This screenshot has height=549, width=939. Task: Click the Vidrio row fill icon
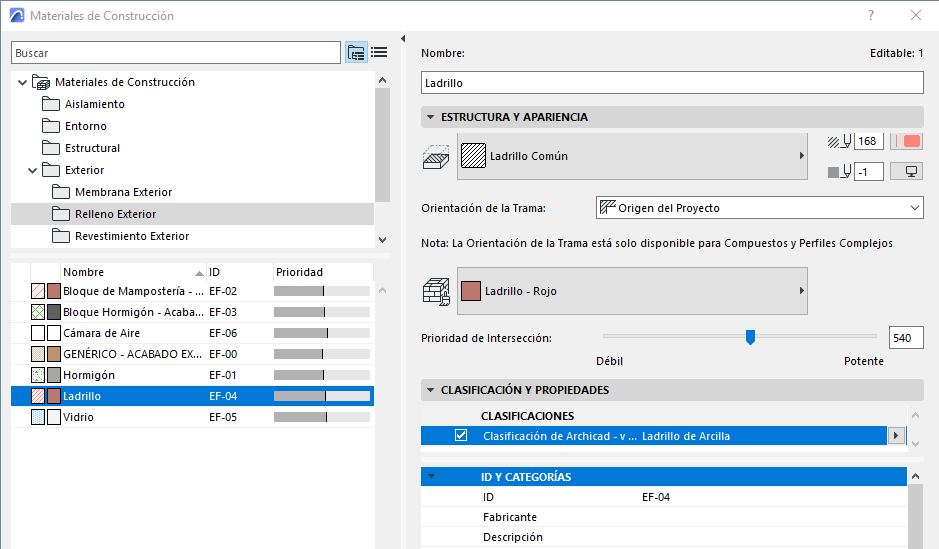coord(38,417)
